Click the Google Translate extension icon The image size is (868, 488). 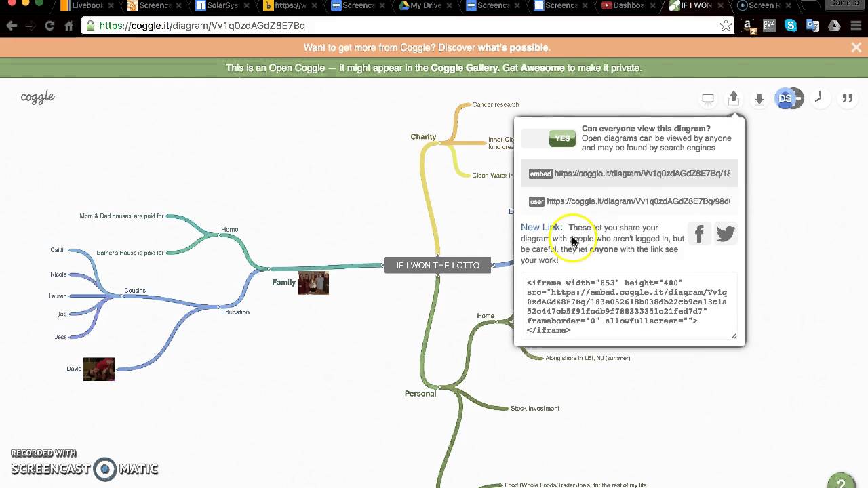pos(812,26)
